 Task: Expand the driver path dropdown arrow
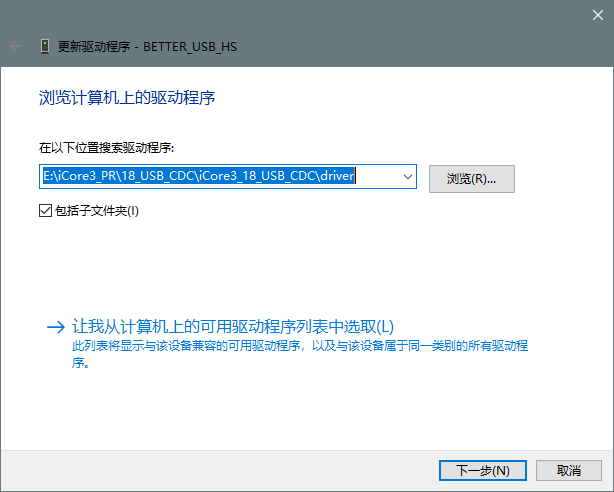[x=406, y=177]
